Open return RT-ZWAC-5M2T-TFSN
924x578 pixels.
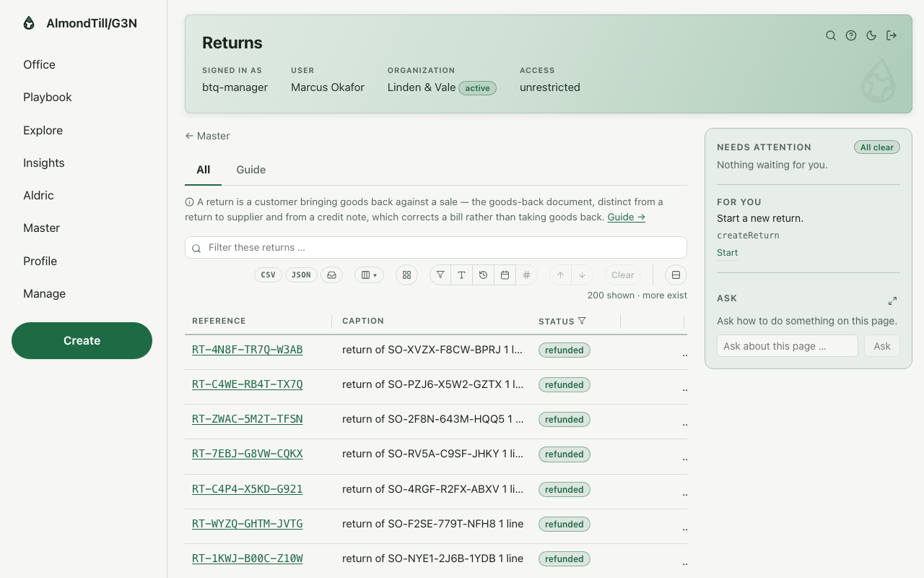tap(247, 419)
